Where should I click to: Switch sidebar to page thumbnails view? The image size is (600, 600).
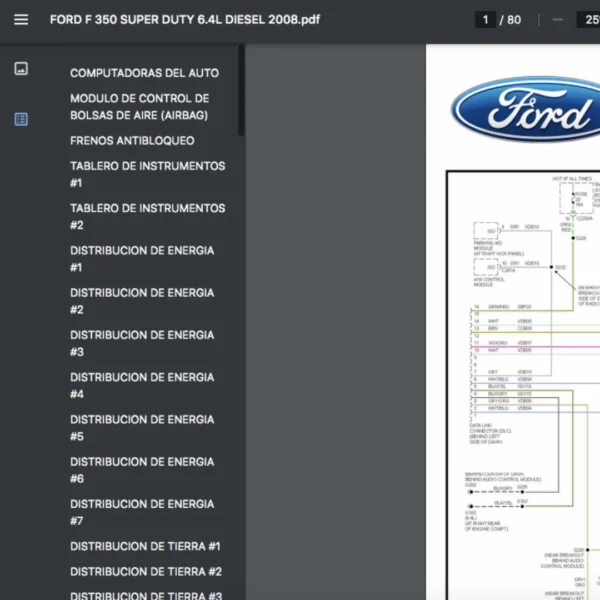point(21,69)
